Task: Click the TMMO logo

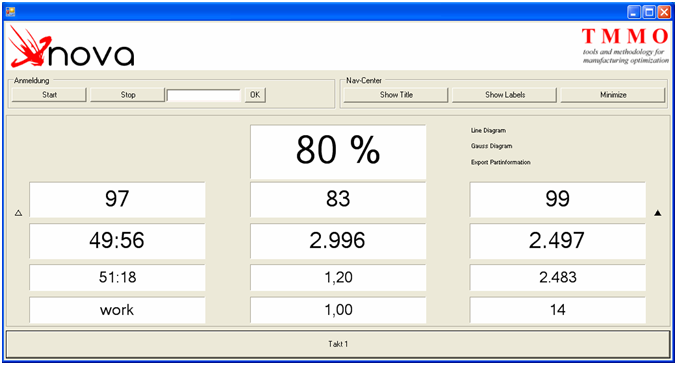Action: coord(625,45)
